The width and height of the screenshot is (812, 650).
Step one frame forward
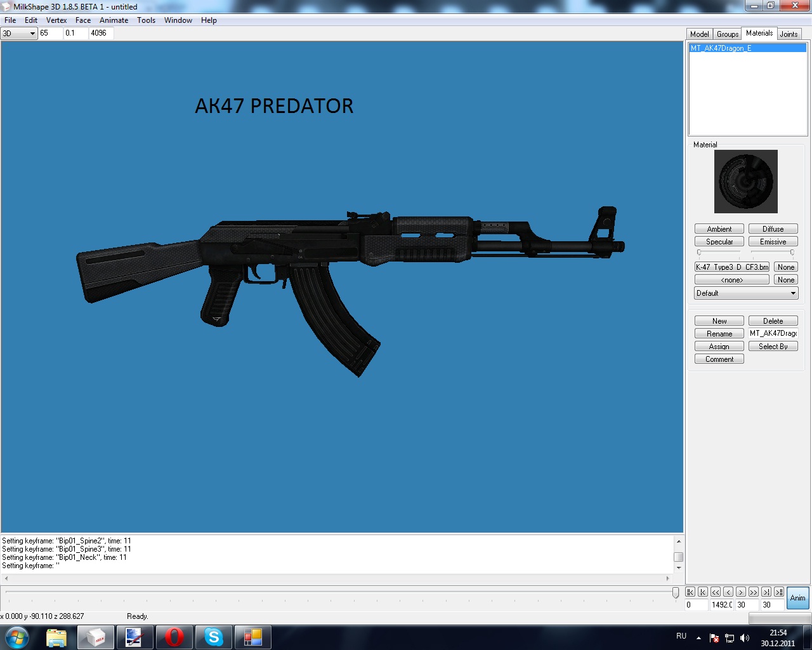(x=741, y=592)
